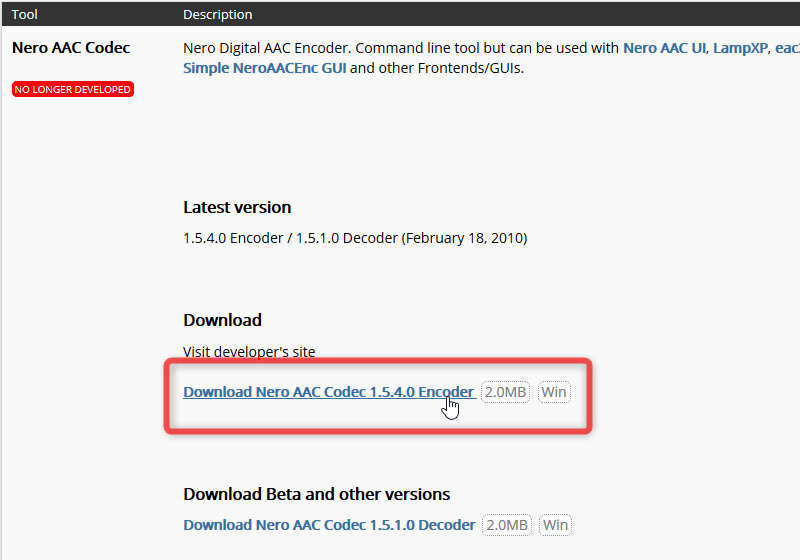Click the Win badge beside Decoder link

(x=555, y=525)
